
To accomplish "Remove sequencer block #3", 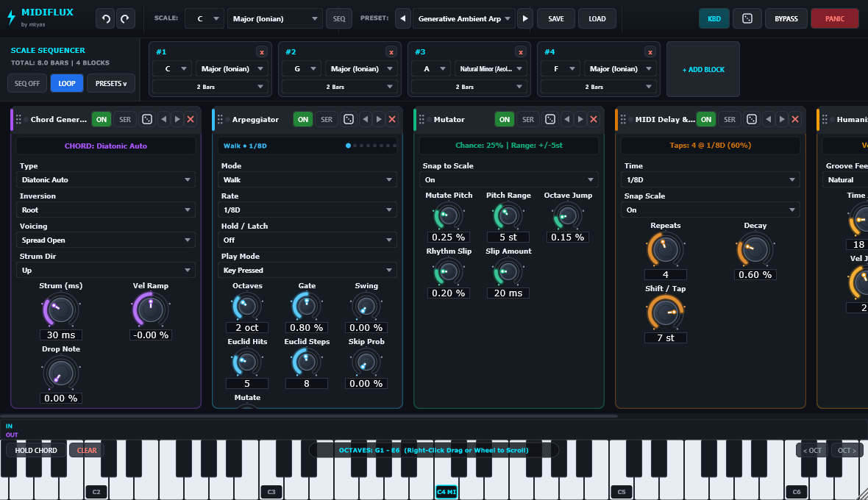I will click(520, 52).
